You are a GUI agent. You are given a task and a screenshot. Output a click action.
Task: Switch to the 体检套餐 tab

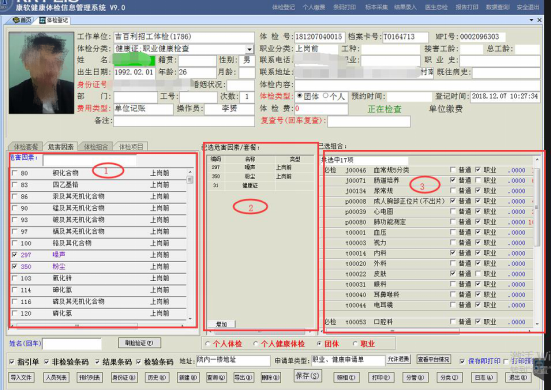point(25,146)
